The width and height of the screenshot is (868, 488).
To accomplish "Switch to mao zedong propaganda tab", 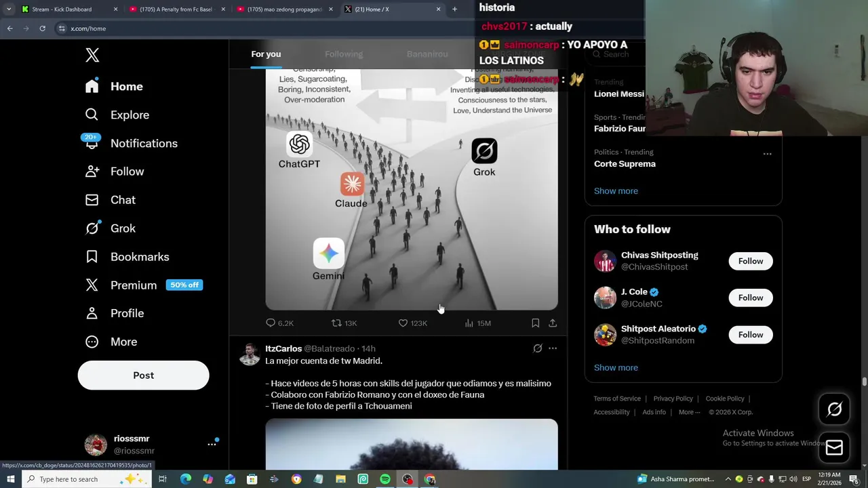I will (x=283, y=9).
